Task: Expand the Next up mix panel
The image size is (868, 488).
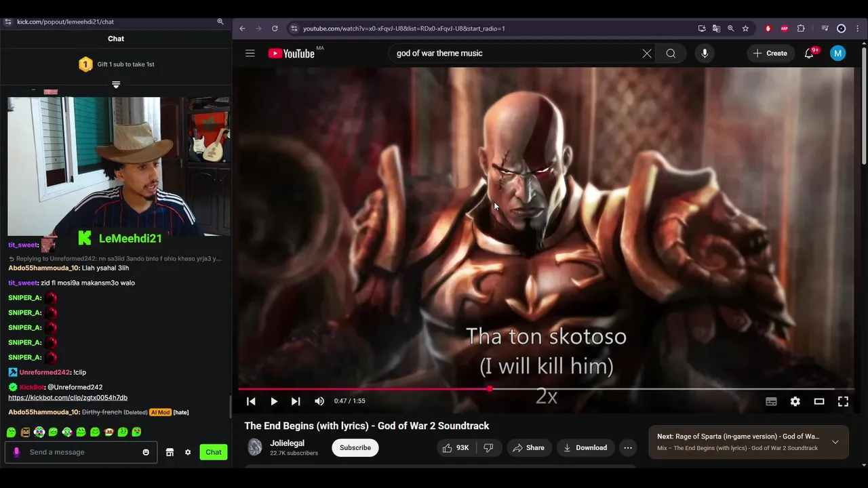Action: point(835,442)
